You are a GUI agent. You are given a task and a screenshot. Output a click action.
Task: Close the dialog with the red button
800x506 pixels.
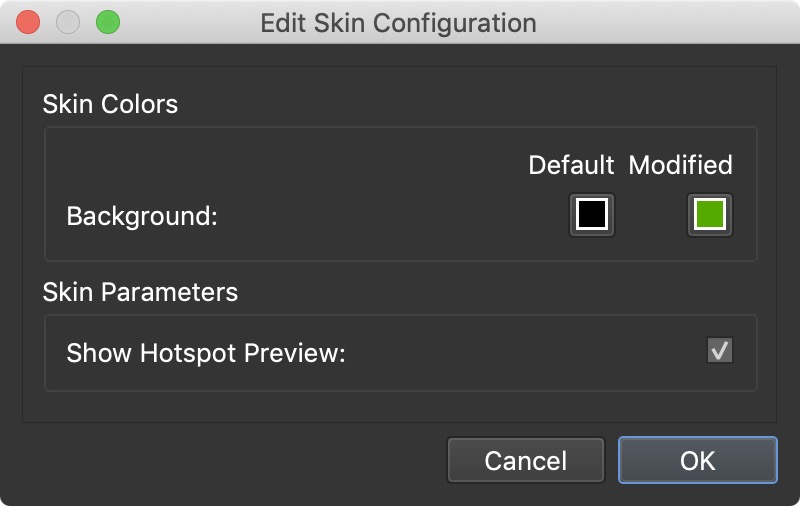click(28, 22)
